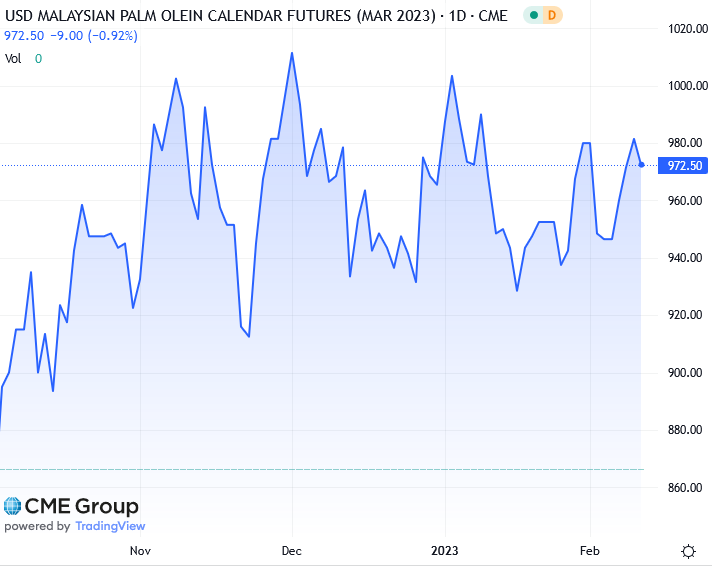Click the 860.00 price axis level
The image size is (712, 567).
[x=686, y=488]
